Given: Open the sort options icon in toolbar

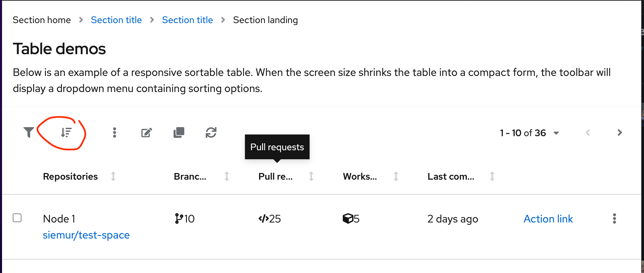Looking at the screenshot, I should 66,132.
